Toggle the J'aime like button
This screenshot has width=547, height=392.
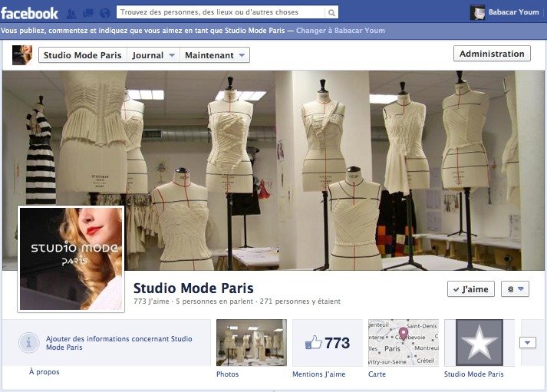pyautogui.click(x=470, y=289)
